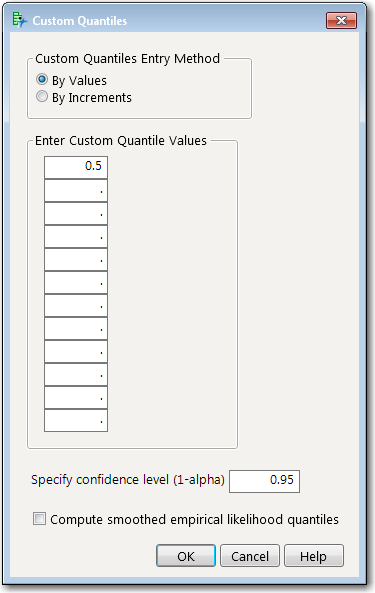
Task: Select the By Values radio button
Action: point(42,79)
